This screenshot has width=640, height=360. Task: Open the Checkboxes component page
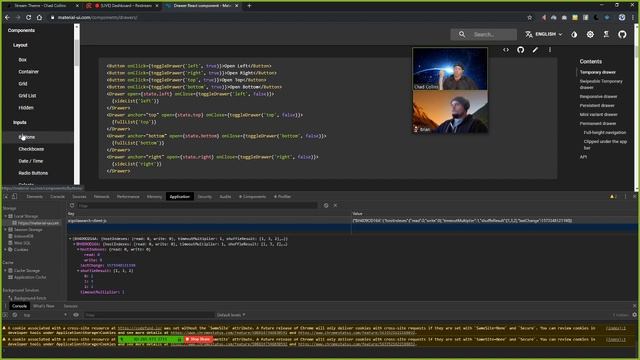[x=31, y=149]
